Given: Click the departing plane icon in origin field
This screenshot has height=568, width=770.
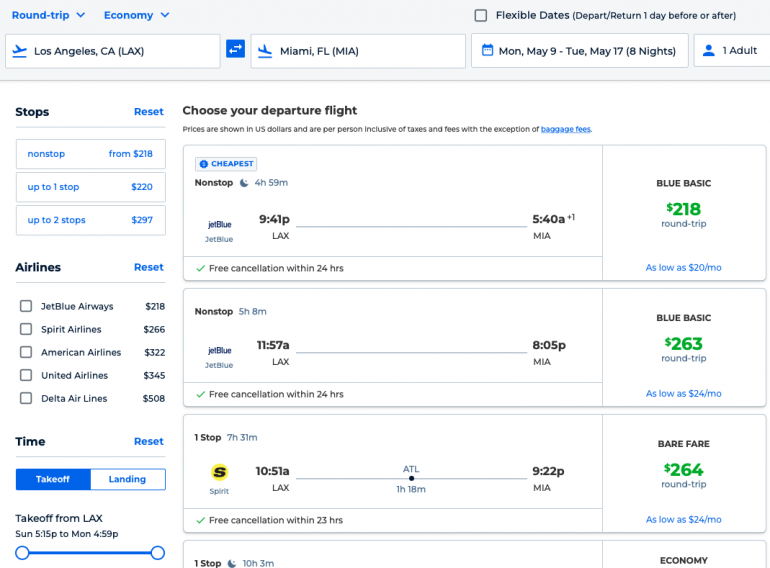Looking at the screenshot, I should tap(20, 50).
